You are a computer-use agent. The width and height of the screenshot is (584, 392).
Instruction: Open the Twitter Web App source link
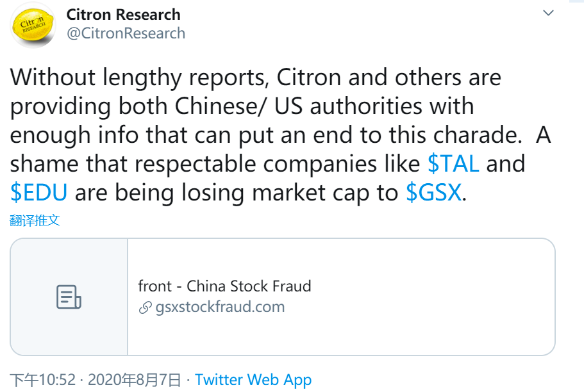[x=253, y=380]
